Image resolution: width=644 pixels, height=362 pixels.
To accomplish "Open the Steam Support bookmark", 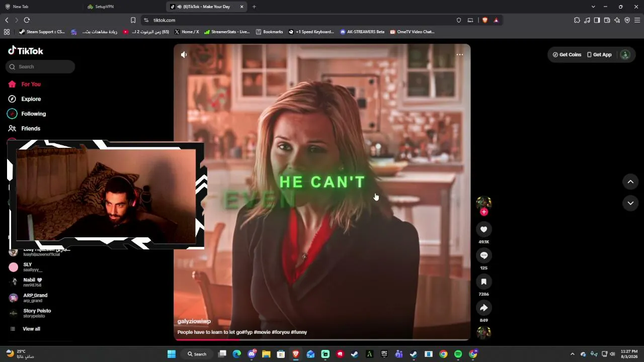I will 42,32.
